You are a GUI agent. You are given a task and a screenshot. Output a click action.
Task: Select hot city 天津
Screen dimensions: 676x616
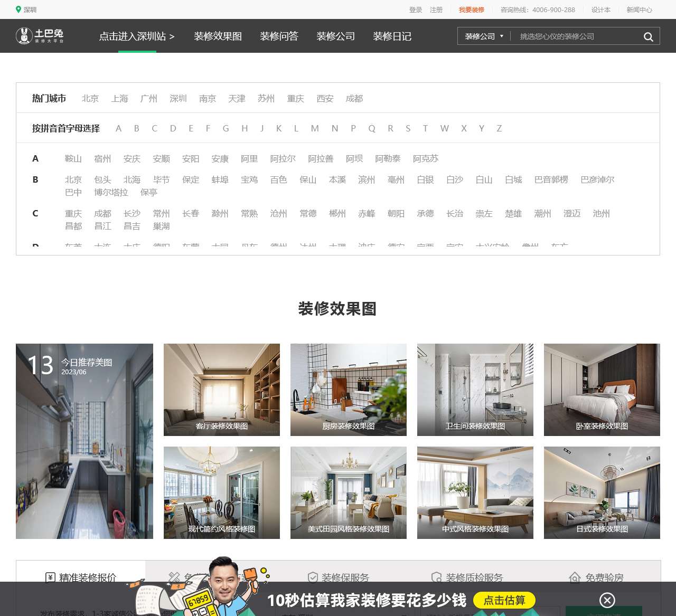(x=237, y=98)
